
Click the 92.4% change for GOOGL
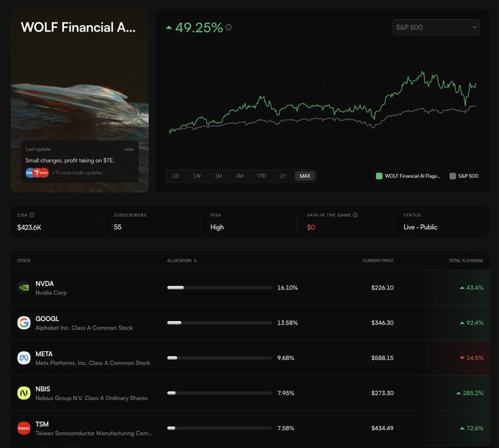tap(472, 322)
